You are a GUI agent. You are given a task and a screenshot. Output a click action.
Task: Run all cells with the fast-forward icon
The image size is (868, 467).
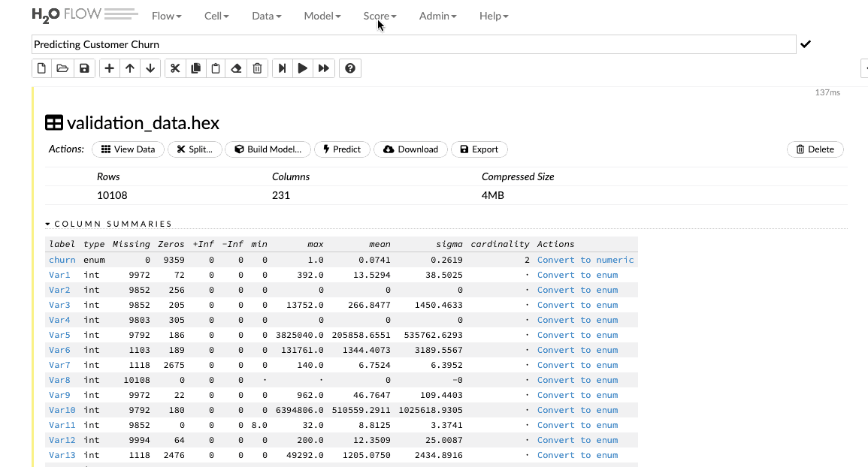click(324, 68)
